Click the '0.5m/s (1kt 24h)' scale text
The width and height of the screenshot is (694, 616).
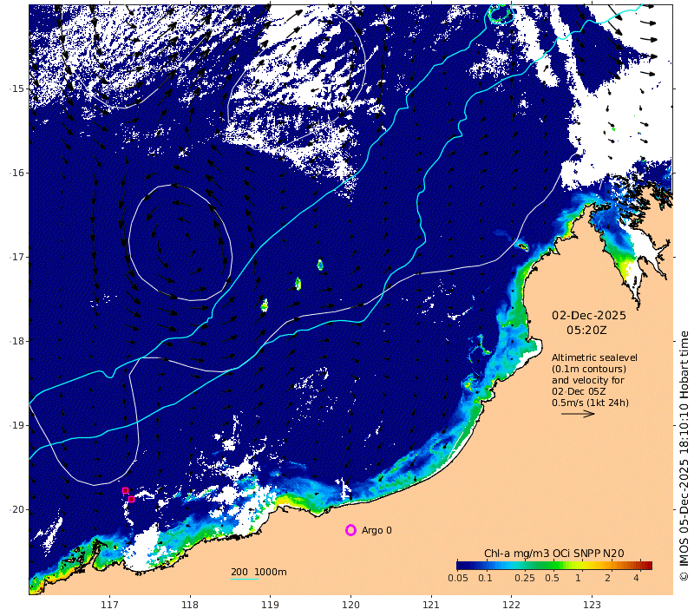click(590, 403)
